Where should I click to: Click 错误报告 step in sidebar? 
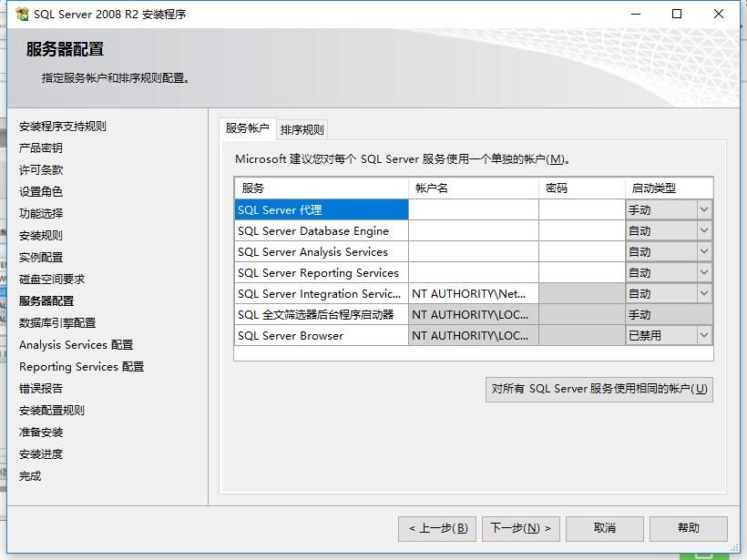pyautogui.click(x=40, y=389)
